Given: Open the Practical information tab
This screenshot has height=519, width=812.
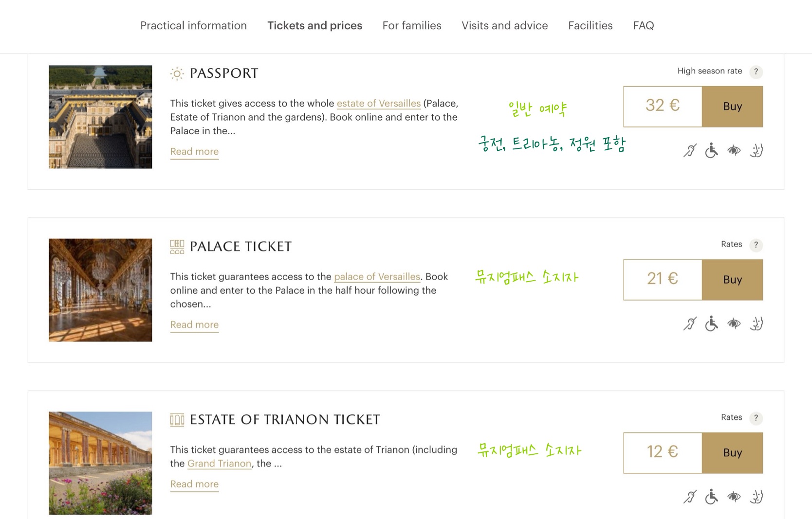Looking at the screenshot, I should (193, 26).
